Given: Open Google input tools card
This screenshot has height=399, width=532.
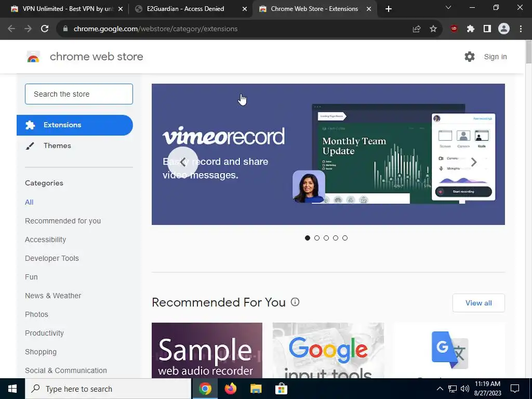Looking at the screenshot, I should [x=328, y=350].
